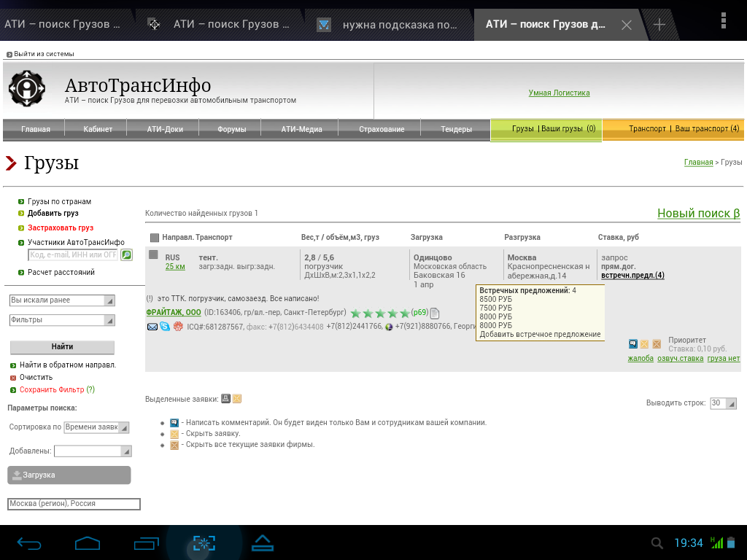Open the Форумы menu item

[231, 130]
